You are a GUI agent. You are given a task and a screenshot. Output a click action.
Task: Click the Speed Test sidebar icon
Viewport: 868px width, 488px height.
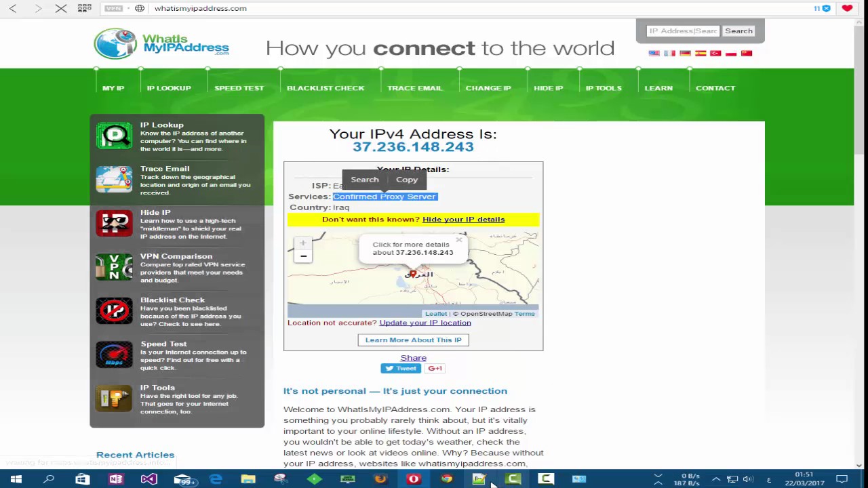114,354
